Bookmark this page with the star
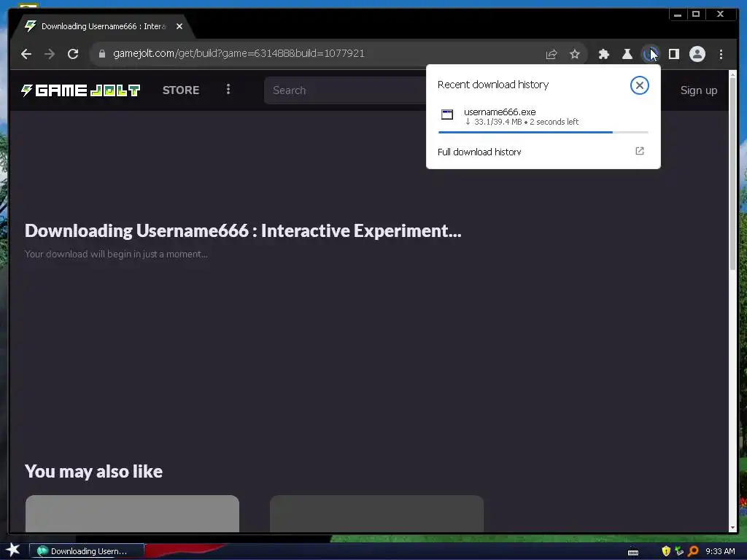This screenshot has width=747, height=560. pyautogui.click(x=575, y=54)
